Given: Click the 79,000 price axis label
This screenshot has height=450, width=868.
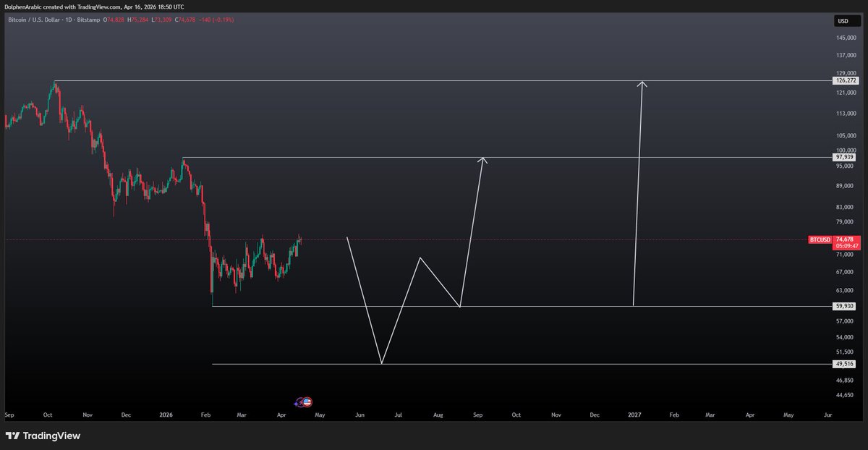Looking at the screenshot, I should coord(844,221).
